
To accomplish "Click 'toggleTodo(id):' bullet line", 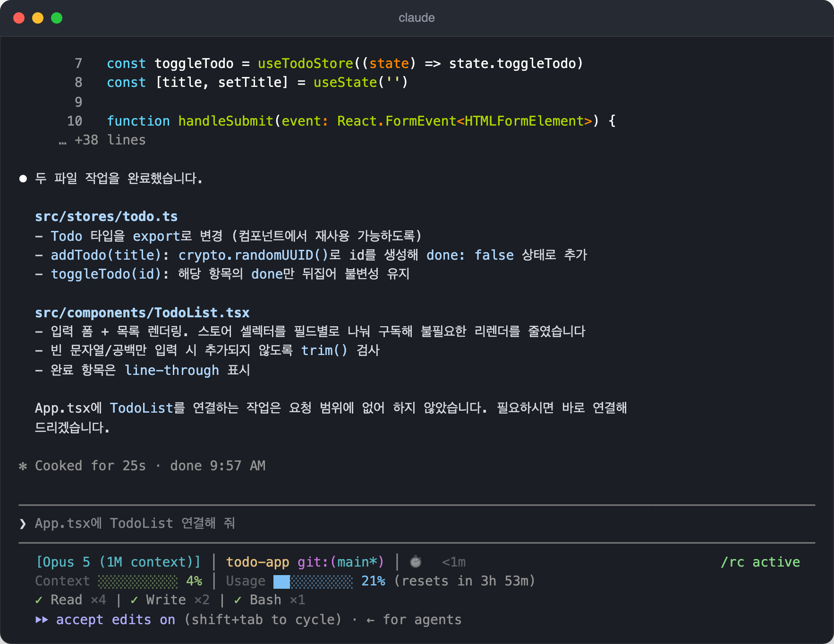I will [x=223, y=274].
